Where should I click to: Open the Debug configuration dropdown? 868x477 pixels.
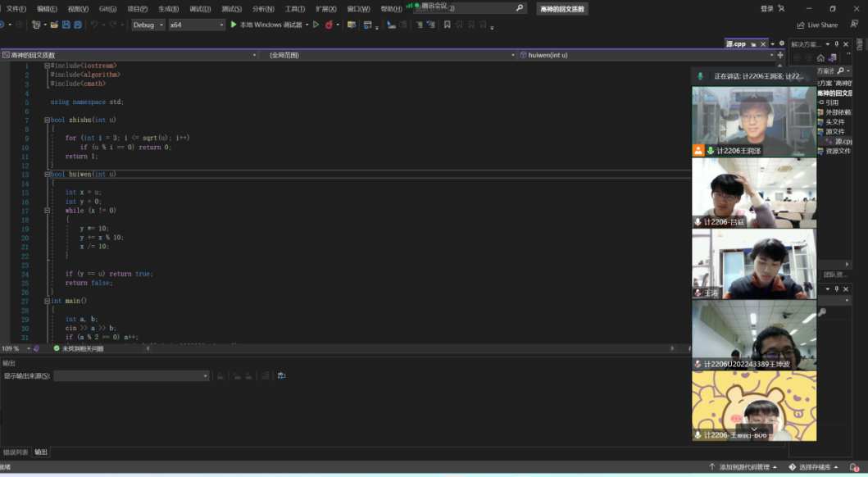(148, 25)
